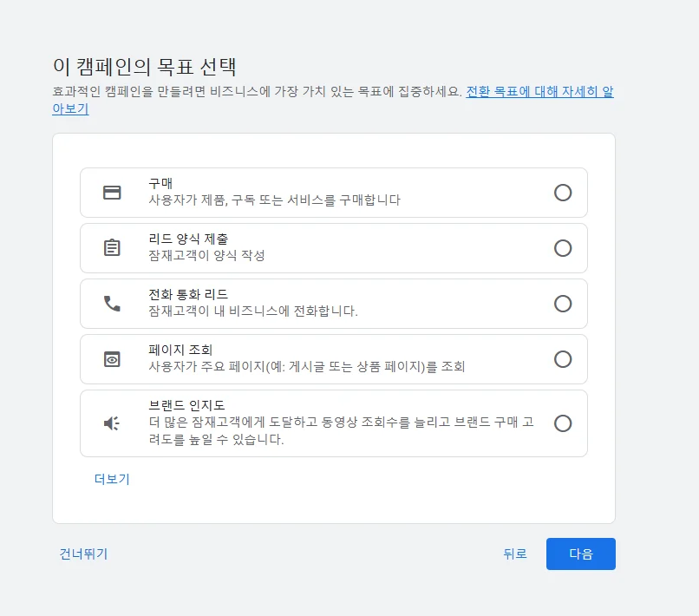Click the description 사용자가 제품, 구독 또는 서비스를 구매합니다
The width and height of the screenshot is (699, 616).
point(275,200)
